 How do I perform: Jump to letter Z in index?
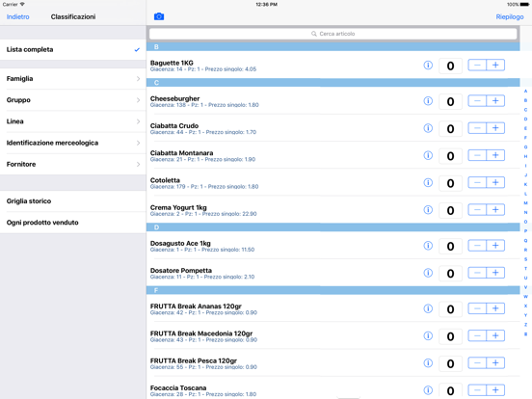click(x=525, y=325)
